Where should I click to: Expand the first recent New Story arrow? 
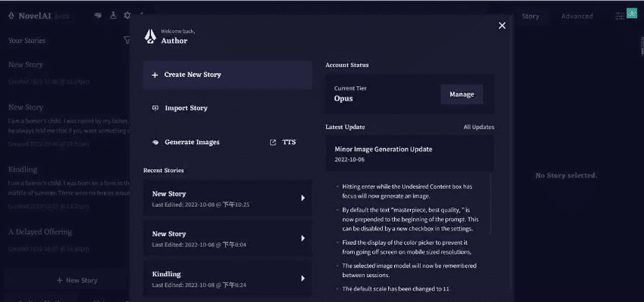[303, 199]
